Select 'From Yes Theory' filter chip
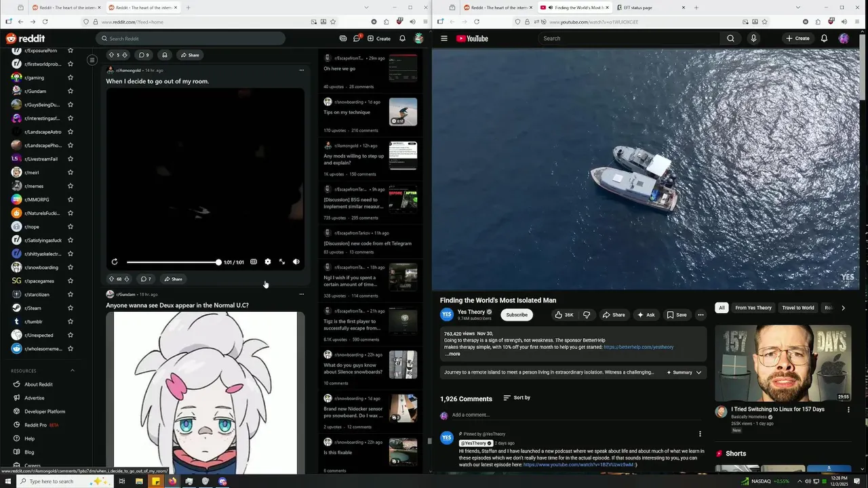The height and width of the screenshot is (488, 868). (x=753, y=308)
